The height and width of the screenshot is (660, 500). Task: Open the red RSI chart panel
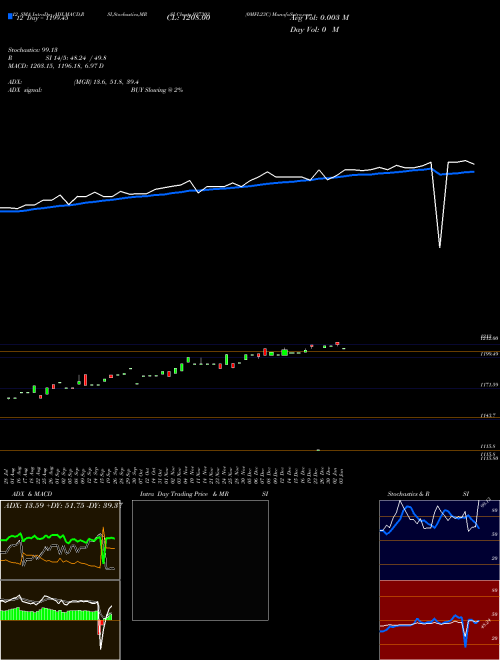pyautogui.click(x=439, y=620)
